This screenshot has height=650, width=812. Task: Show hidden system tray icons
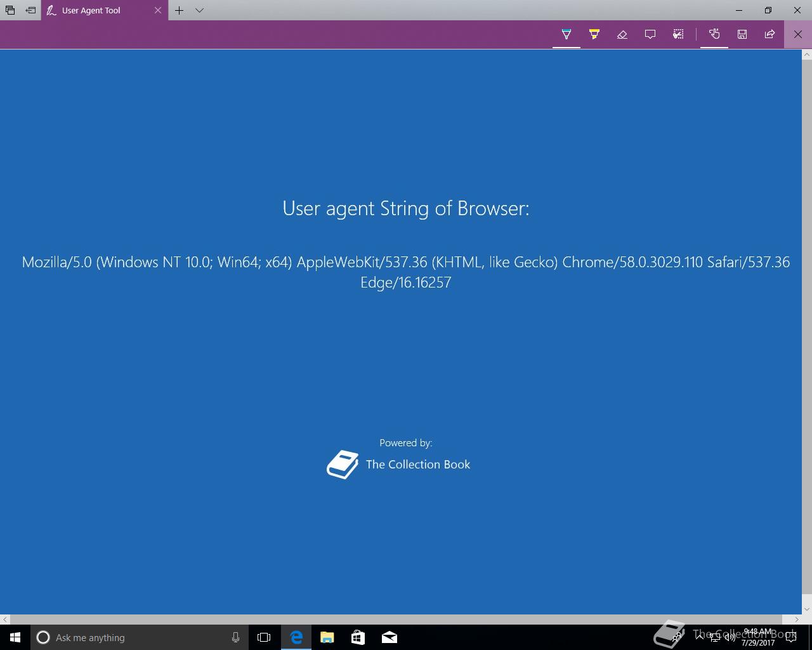pyautogui.click(x=700, y=637)
